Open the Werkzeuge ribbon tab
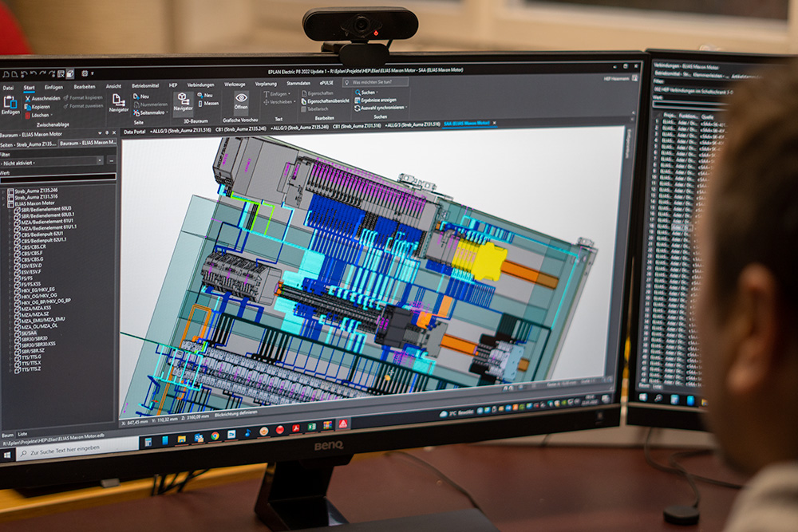Screen dimensions: 798x532 pyautogui.click(x=235, y=85)
